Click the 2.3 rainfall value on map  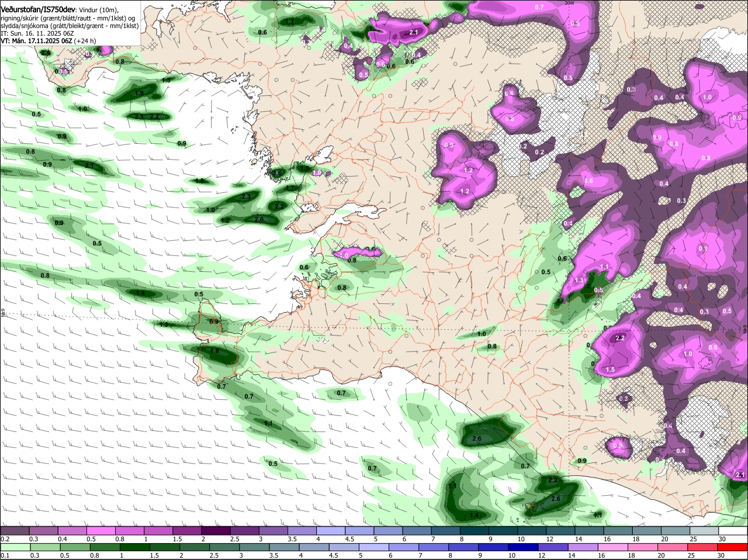pos(245,197)
